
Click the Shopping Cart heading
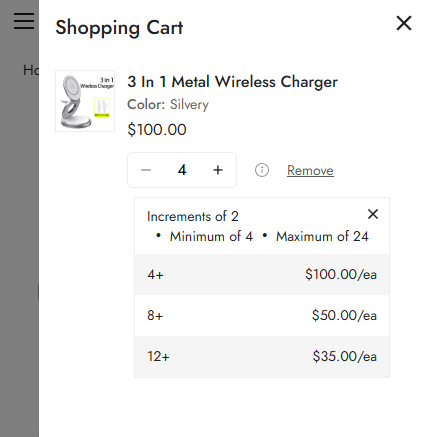[x=119, y=28]
